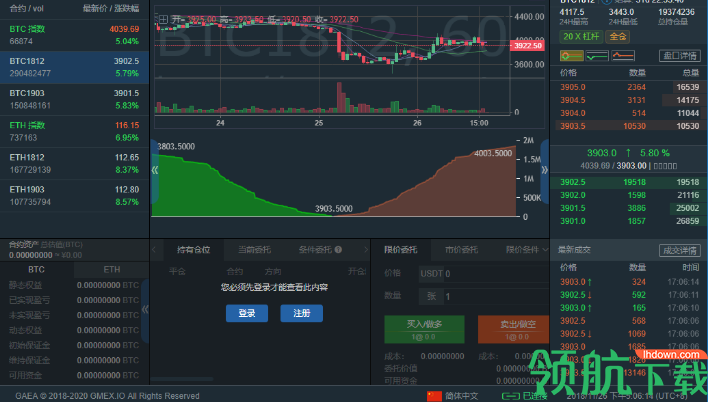Switch assets panel to the BTC tab

coord(37,270)
